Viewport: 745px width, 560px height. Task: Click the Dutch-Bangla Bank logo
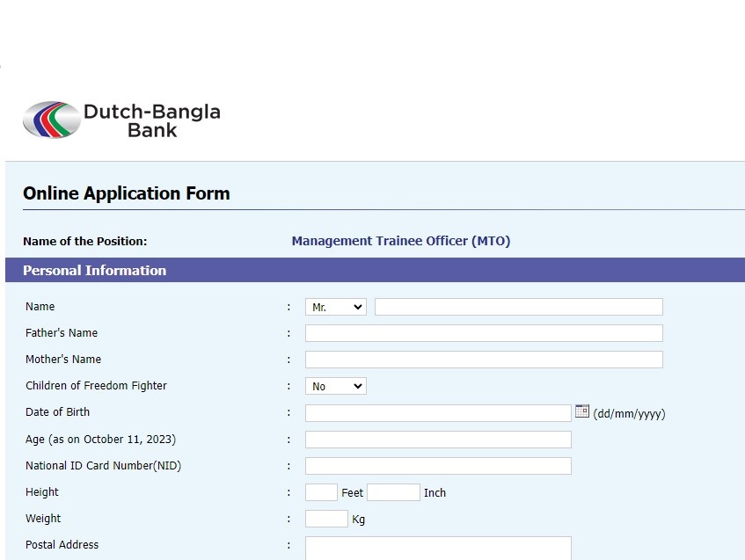(x=121, y=118)
